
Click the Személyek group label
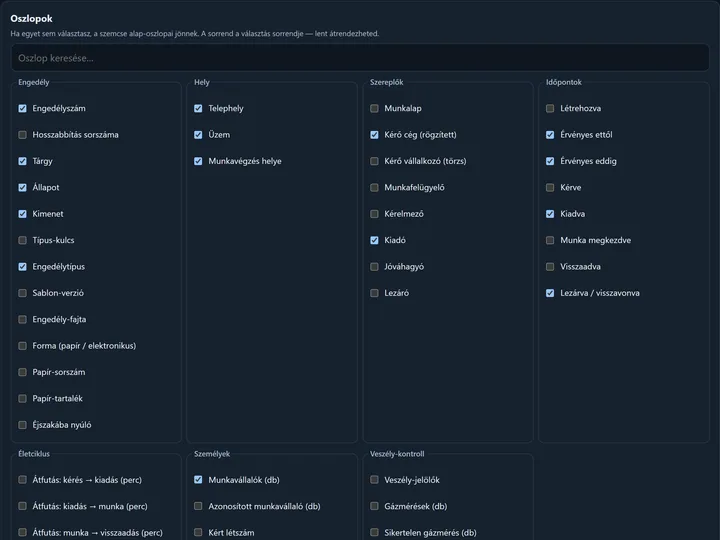tap(212, 454)
